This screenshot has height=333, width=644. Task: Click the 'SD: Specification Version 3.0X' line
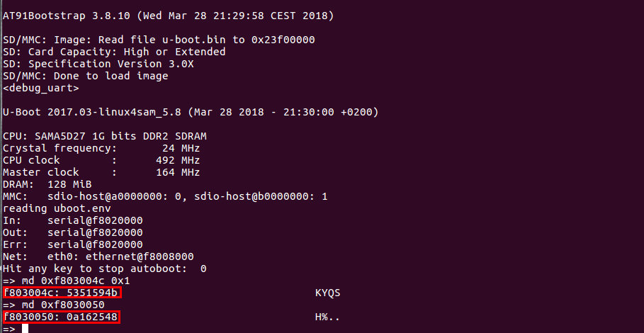[98, 64]
